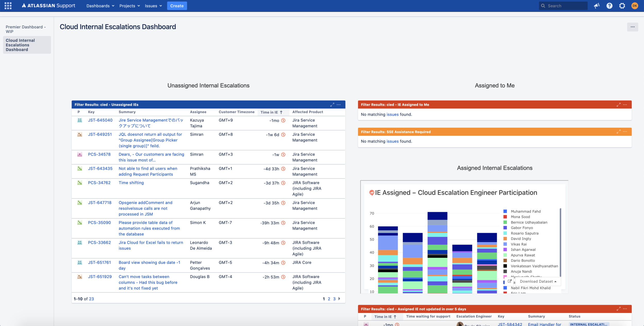The width and height of the screenshot is (644, 326).
Task: Click the chart legend scrollbar
Action: tap(560, 243)
